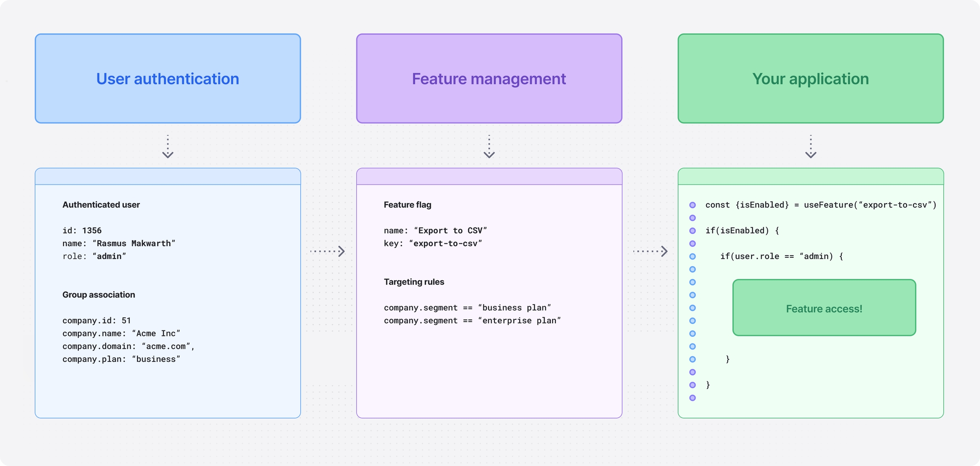Click right arrow between feature and application panels
The image size is (980, 466).
coord(651,251)
